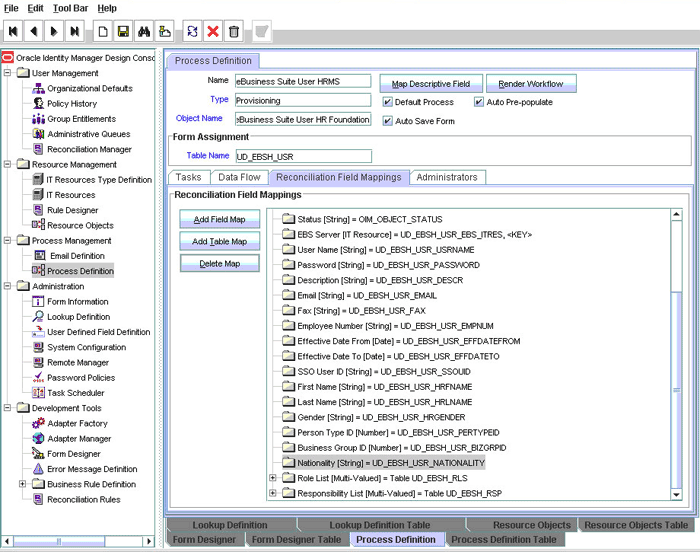Open Lookup Definition Table bottom tab

tap(380, 525)
